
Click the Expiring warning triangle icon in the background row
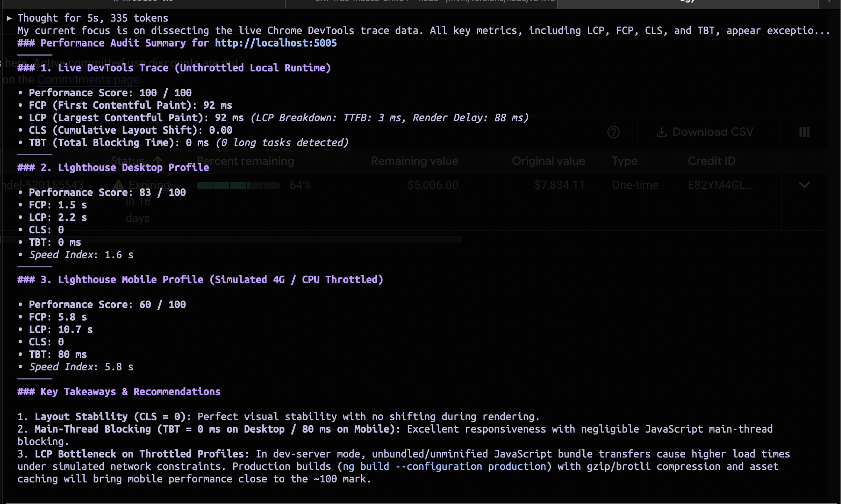[x=118, y=185]
